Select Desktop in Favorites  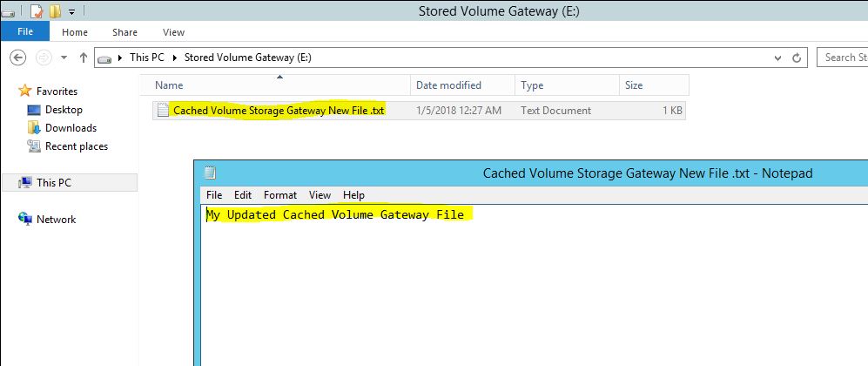click(x=64, y=110)
